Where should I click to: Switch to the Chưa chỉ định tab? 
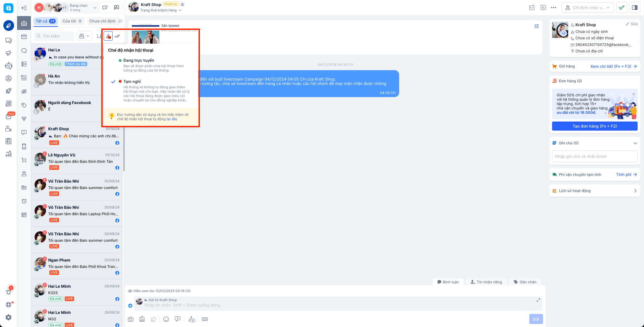click(x=106, y=21)
